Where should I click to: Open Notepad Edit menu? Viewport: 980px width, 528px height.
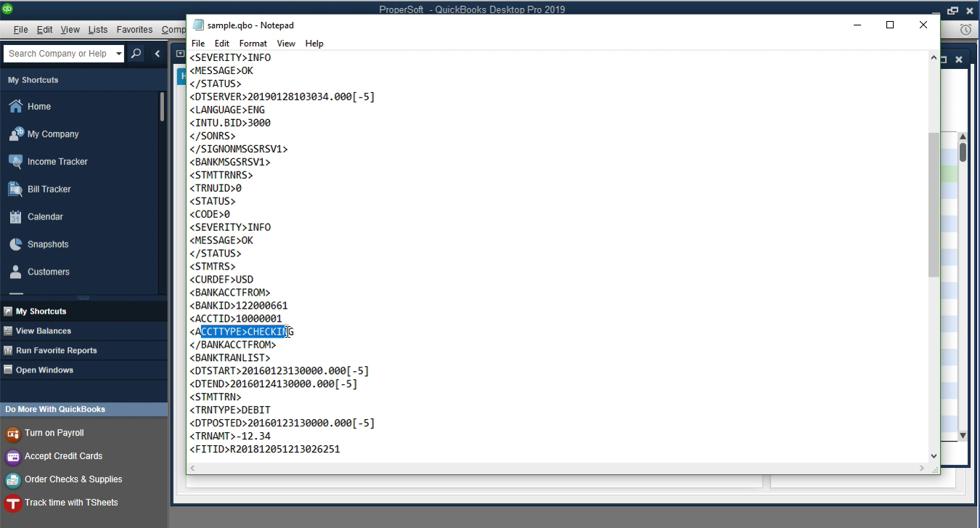[x=222, y=44]
